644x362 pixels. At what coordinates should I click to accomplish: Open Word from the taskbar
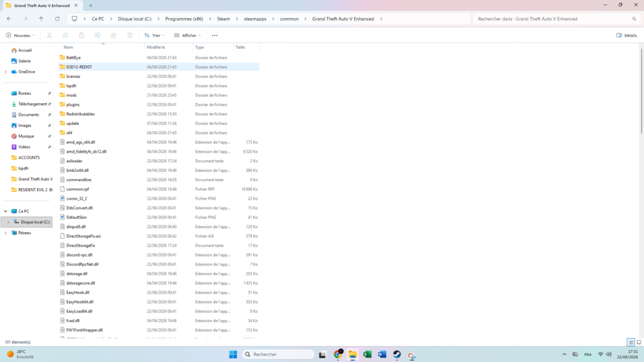tap(382, 354)
